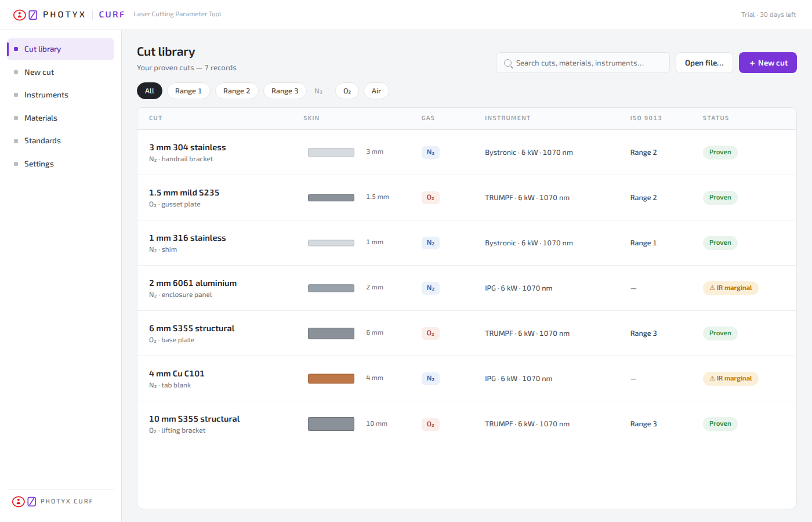The height and width of the screenshot is (522, 812).
Task: Open the 6 mm S355 structural record
Action: (467, 333)
